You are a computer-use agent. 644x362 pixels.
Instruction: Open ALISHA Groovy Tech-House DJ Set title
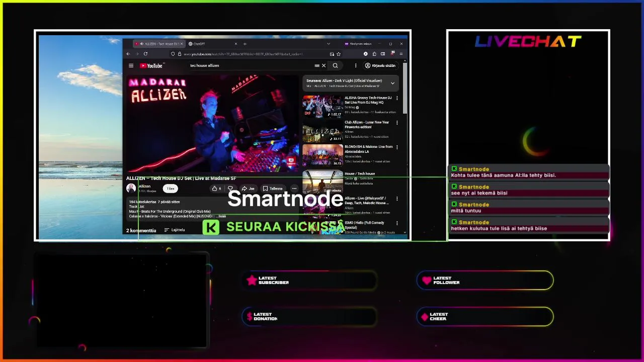coord(368,100)
